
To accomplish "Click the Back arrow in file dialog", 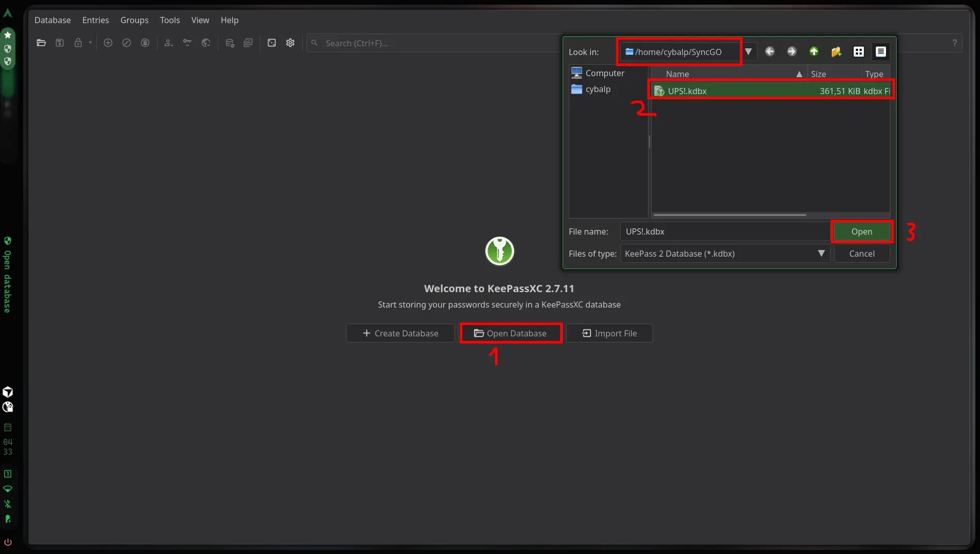I will pyautogui.click(x=770, y=51).
